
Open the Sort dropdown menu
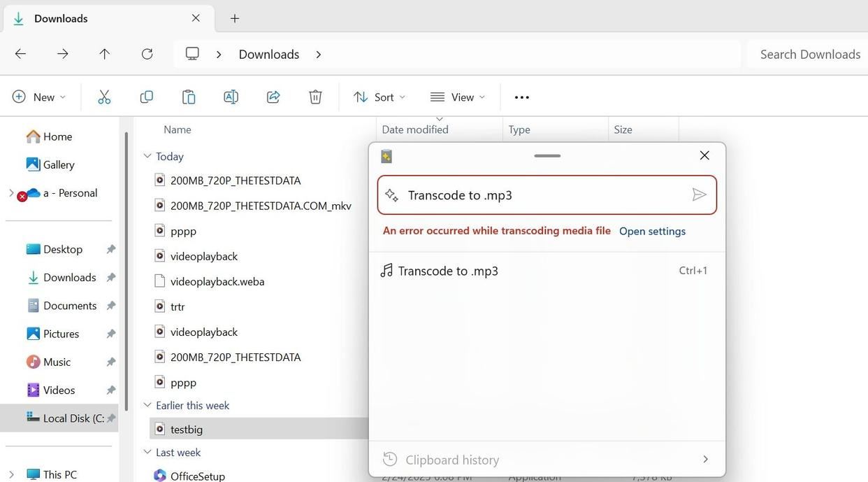(x=379, y=97)
